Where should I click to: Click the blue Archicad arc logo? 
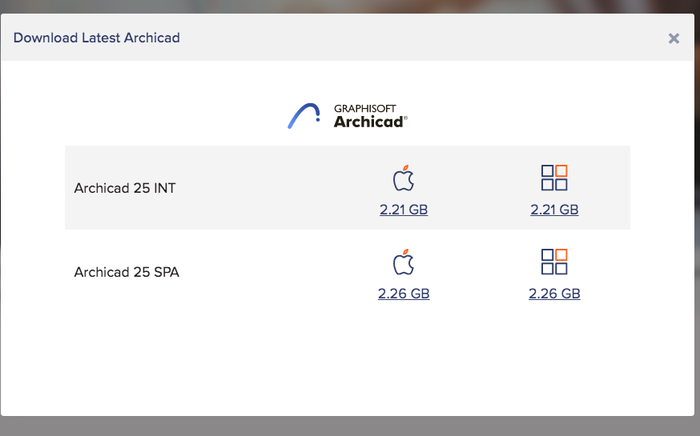(304, 116)
